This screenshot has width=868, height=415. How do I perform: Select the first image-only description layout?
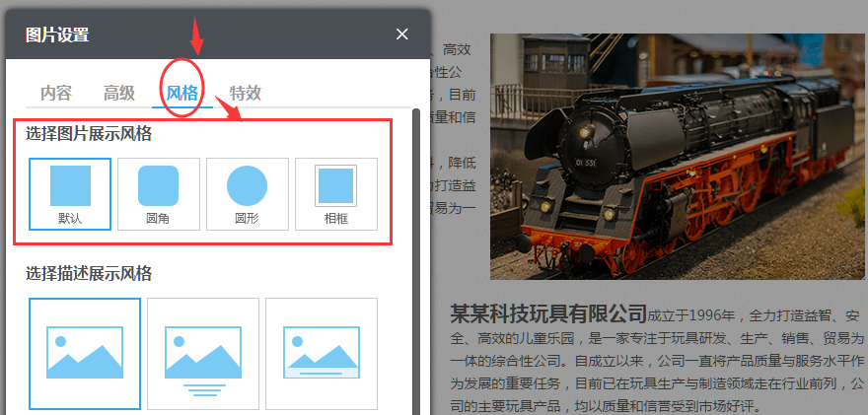click(x=84, y=353)
